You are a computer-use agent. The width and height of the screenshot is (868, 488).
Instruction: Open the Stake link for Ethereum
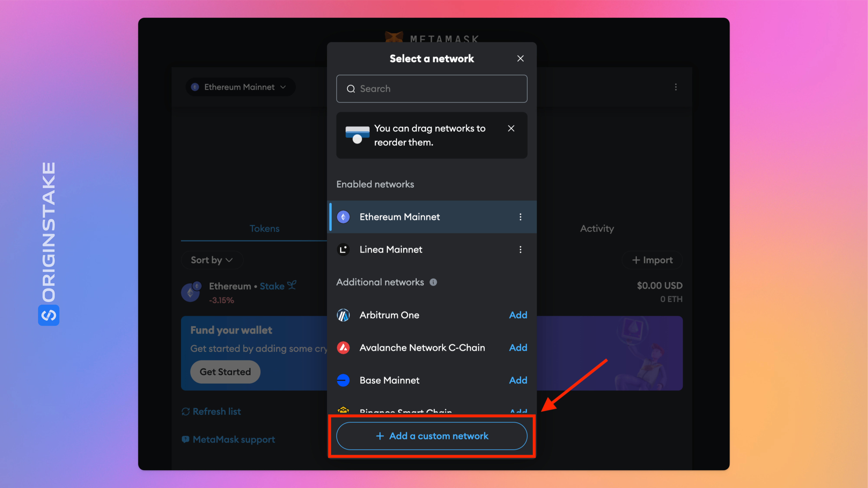click(278, 286)
